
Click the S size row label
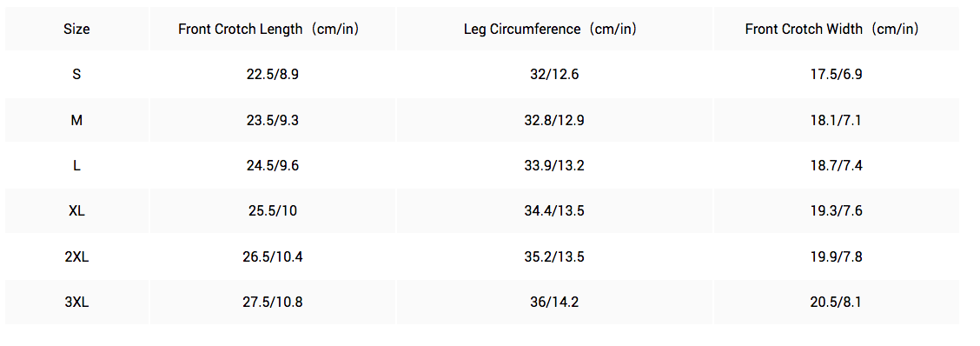(x=76, y=75)
